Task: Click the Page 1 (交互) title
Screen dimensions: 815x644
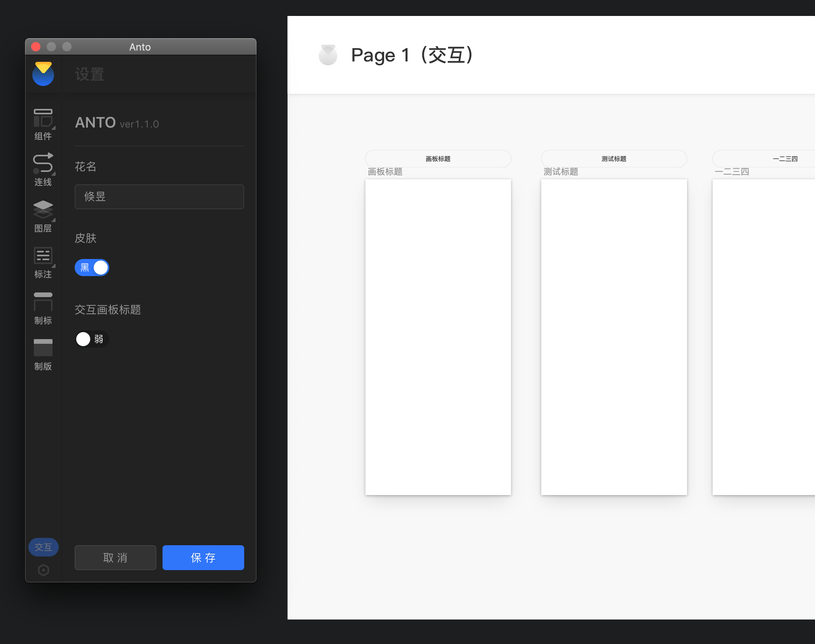Action: 412,55
